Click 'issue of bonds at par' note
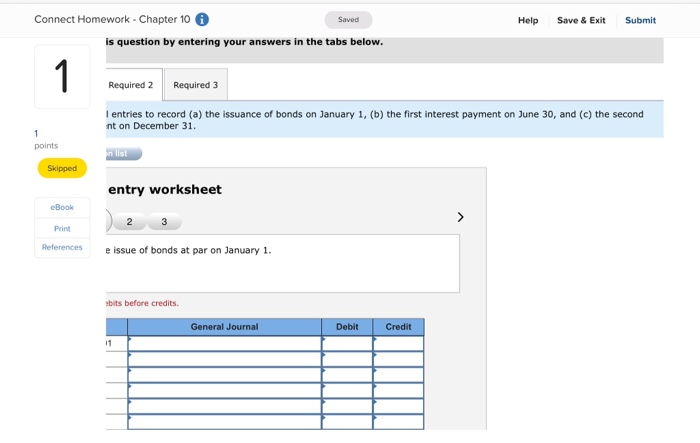 [x=188, y=250]
